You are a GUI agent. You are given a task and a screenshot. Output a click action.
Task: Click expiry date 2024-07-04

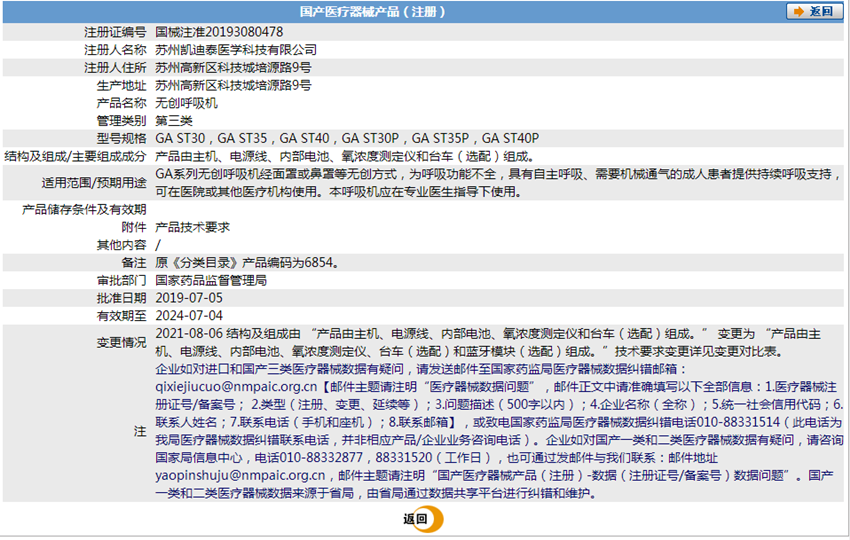189,316
